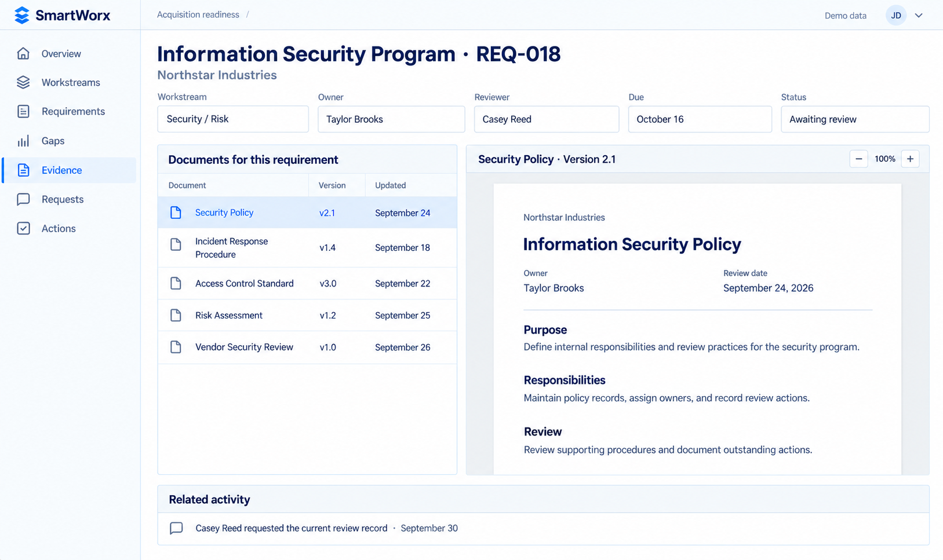Click the Reviewer field Casey Reed
943x560 pixels.
coord(547,119)
